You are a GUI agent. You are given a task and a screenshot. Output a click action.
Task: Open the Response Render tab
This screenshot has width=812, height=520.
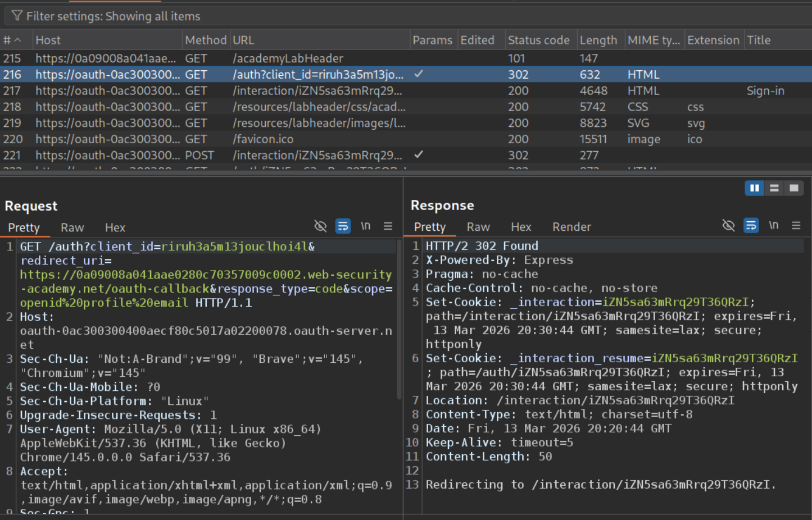click(x=571, y=227)
